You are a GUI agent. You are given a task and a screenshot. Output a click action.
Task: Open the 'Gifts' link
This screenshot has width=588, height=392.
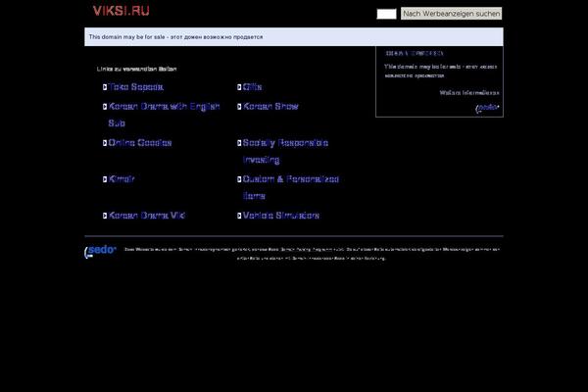[252, 87]
